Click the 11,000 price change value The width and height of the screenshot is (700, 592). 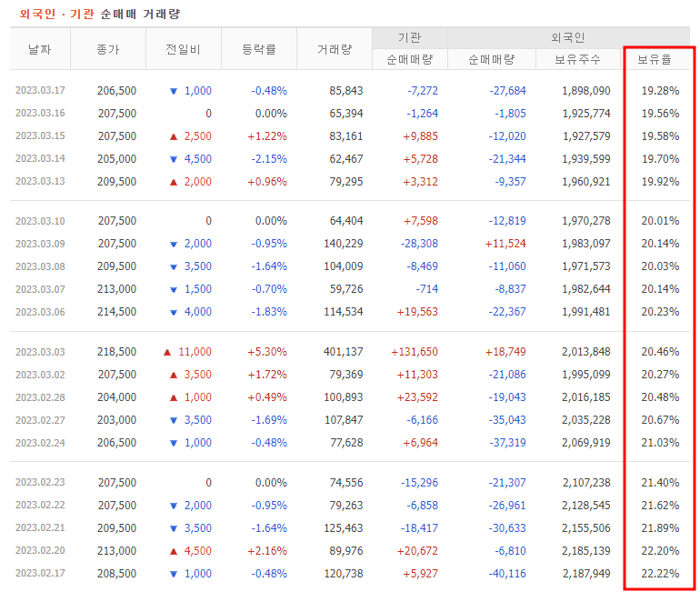click(195, 352)
